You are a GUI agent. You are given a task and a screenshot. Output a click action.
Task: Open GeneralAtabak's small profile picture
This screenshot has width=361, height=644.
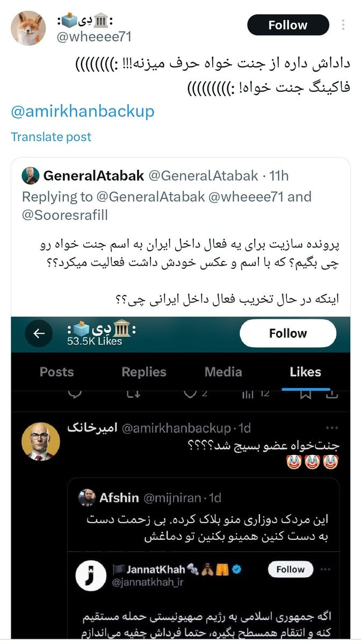point(30,175)
